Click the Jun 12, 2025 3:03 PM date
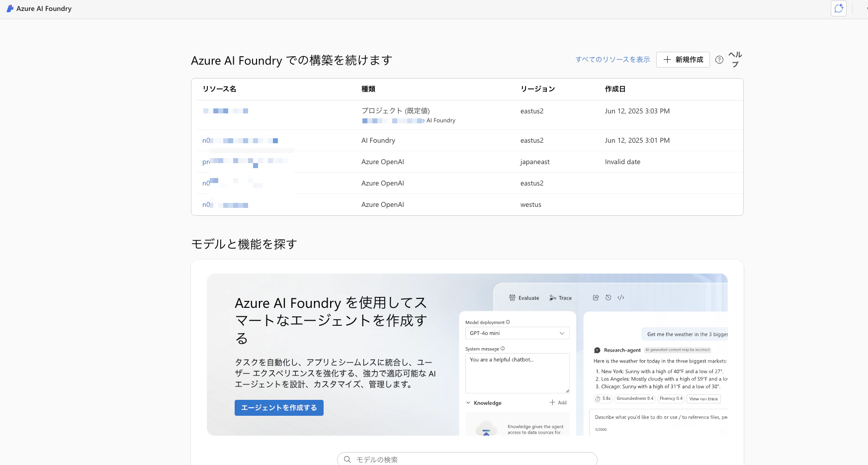 click(637, 111)
